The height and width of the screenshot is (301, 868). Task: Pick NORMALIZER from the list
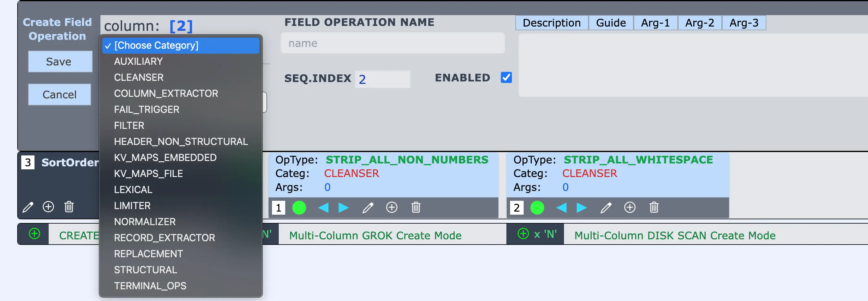tap(181, 222)
